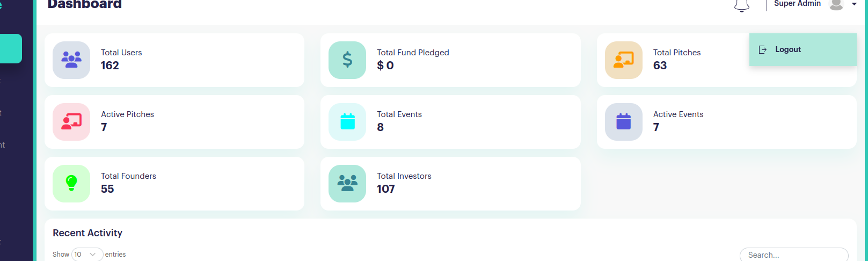Click the Super Admin account name
This screenshot has height=261, width=868.
click(797, 4)
